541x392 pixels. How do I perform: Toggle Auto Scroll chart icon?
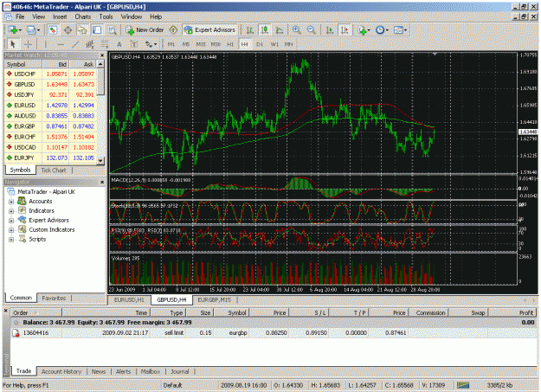[330, 30]
